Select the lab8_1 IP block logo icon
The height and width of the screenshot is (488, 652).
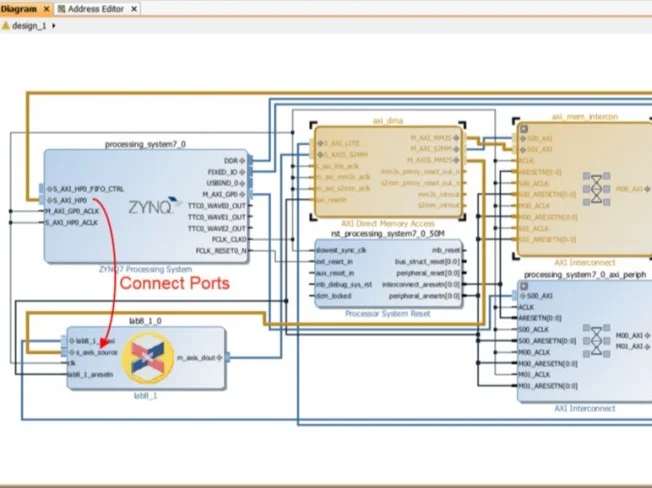point(147,358)
